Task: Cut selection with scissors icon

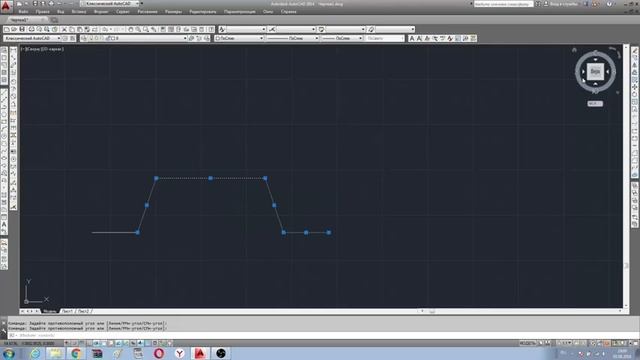Action: click(64, 29)
